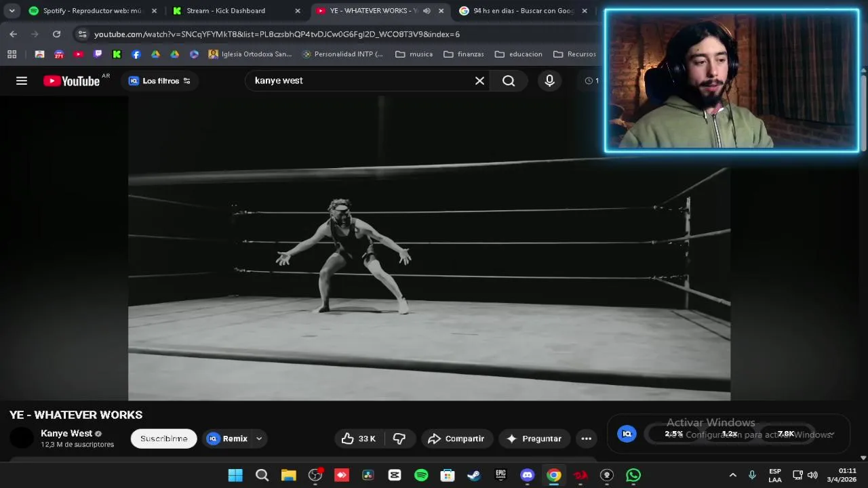Open the tab search dropdown arrow
The image size is (868, 488).
click(x=12, y=11)
